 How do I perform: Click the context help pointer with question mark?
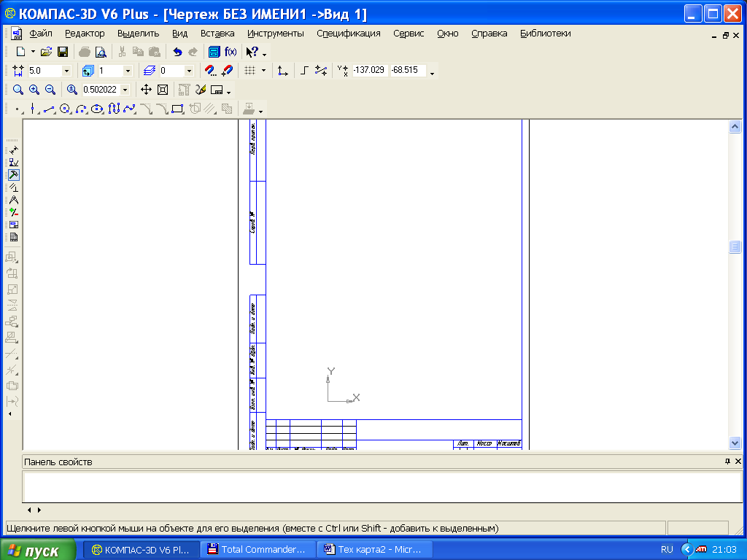click(x=252, y=52)
